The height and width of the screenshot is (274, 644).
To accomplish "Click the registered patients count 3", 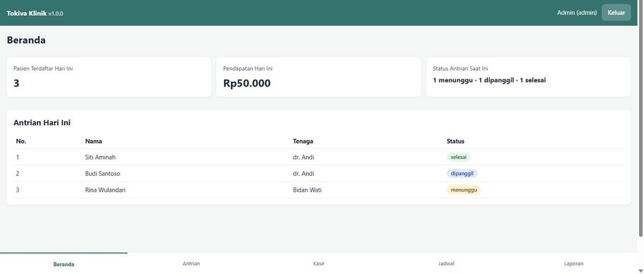I will pyautogui.click(x=16, y=84).
